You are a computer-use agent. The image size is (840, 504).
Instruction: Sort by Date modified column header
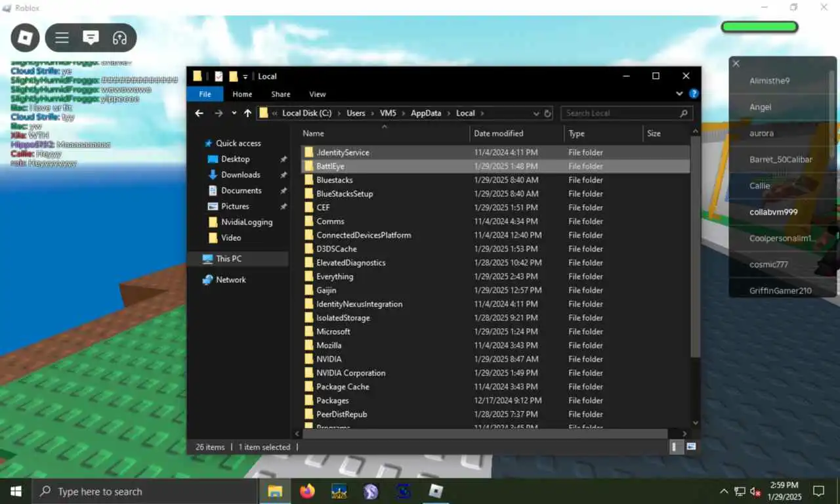[517, 133]
